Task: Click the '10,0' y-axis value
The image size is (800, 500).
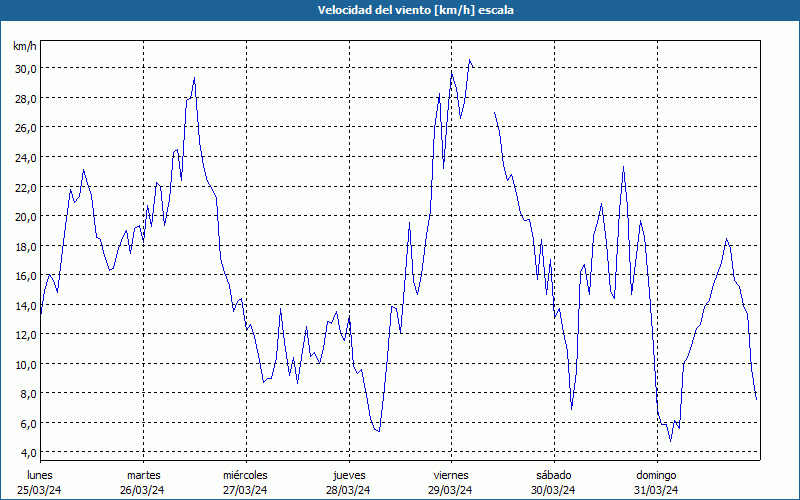Action: pos(25,364)
